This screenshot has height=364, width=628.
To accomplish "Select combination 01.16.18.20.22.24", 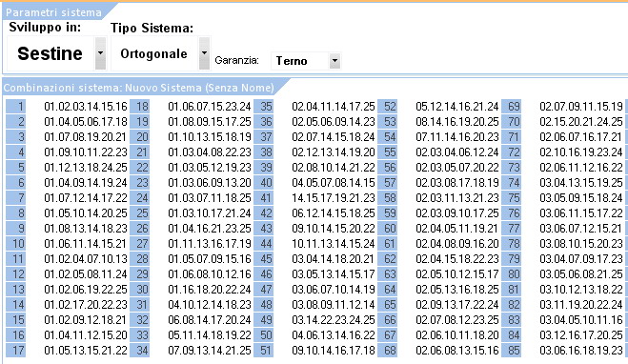I will pos(210,289).
